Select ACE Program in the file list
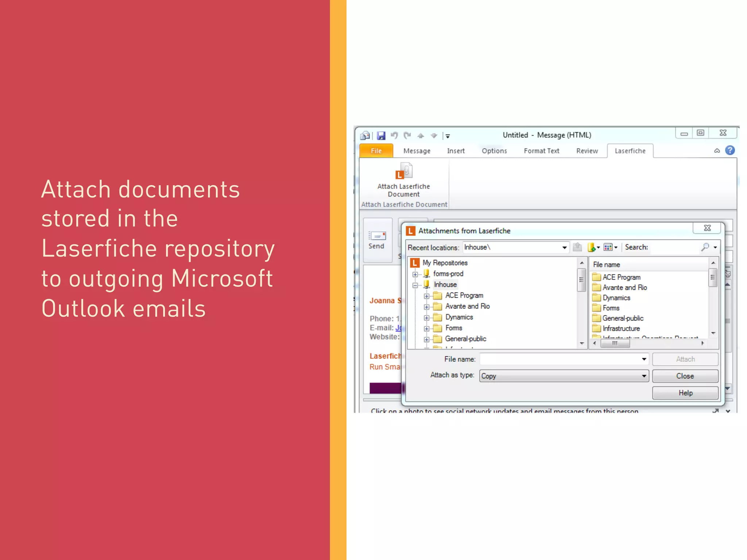Viewport: 747px width, 560px height. 621,277
